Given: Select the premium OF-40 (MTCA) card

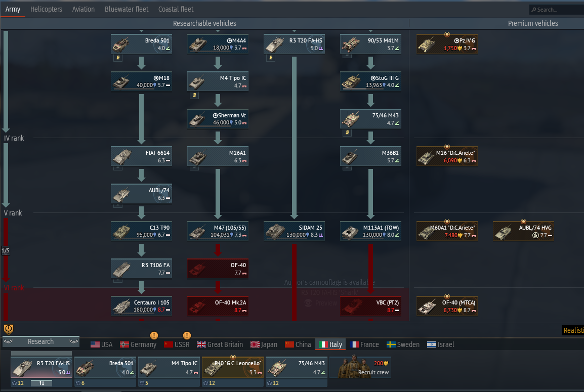Looking at the screenshot, I should [x=447, y=306].
